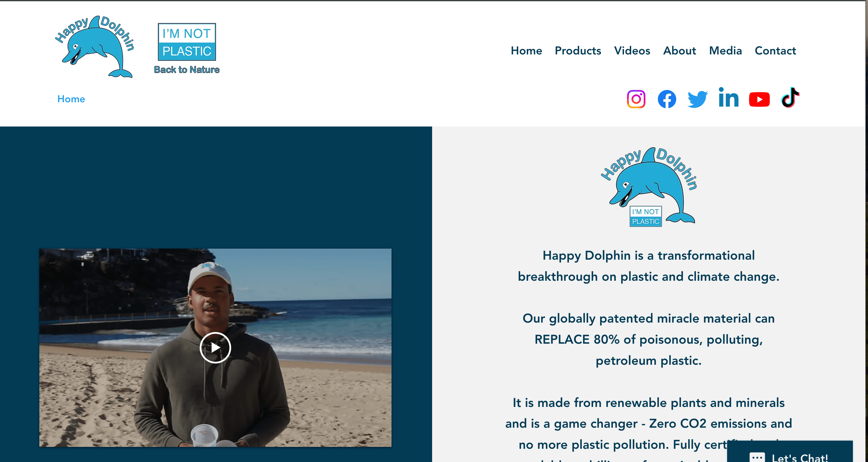Viewport: 868px width, 462px height.
Task: Open the Media menu item
Action: [x=725, y=51]
